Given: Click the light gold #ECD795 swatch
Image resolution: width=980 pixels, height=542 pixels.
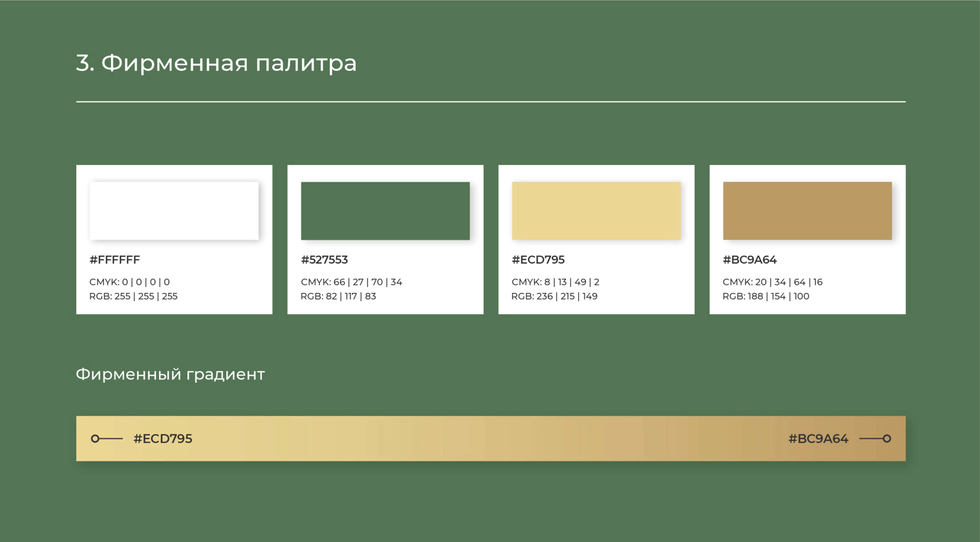Looking at the screenshot, I should [x=596, y=211].
